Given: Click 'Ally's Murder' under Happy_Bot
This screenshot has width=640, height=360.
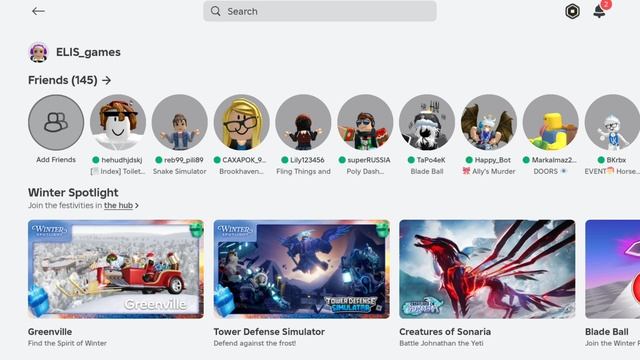Looking at the screenshot, I should click(x=493, y=171).
